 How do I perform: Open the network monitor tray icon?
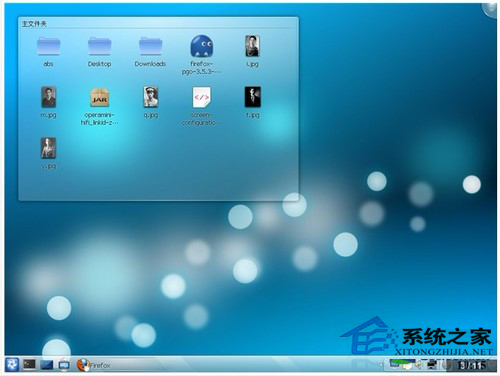[432, 365]
